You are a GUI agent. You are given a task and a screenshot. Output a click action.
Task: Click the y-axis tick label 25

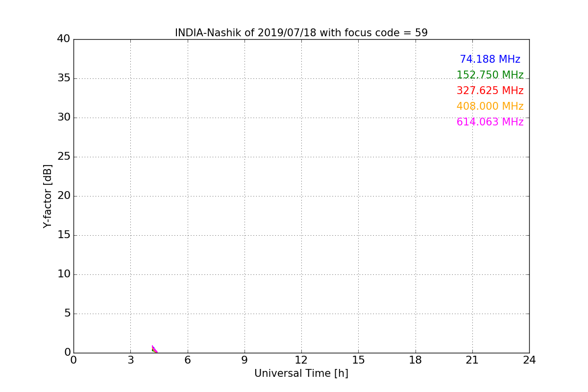64,156
